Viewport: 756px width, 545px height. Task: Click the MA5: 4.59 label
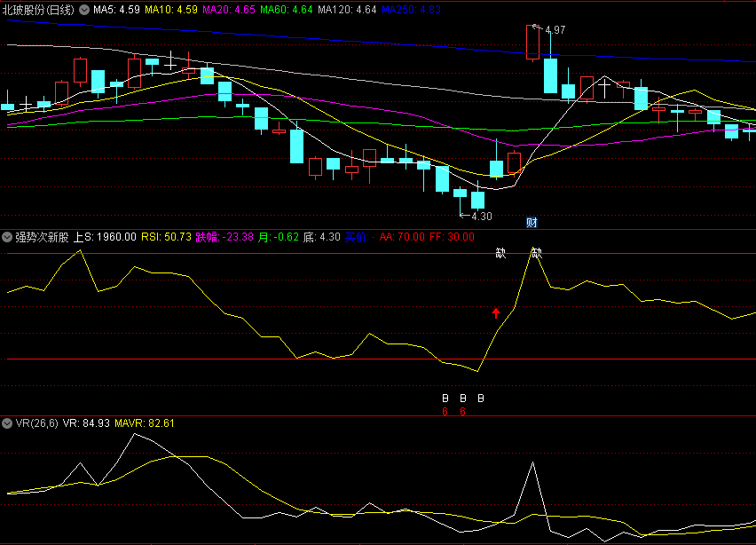point(116,10)
